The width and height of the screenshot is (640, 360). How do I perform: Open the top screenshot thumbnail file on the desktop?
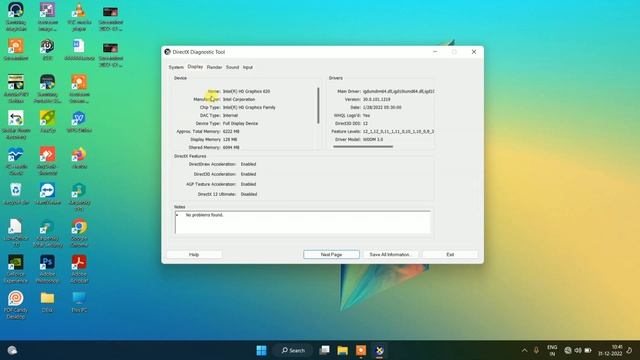click(111, 19)
